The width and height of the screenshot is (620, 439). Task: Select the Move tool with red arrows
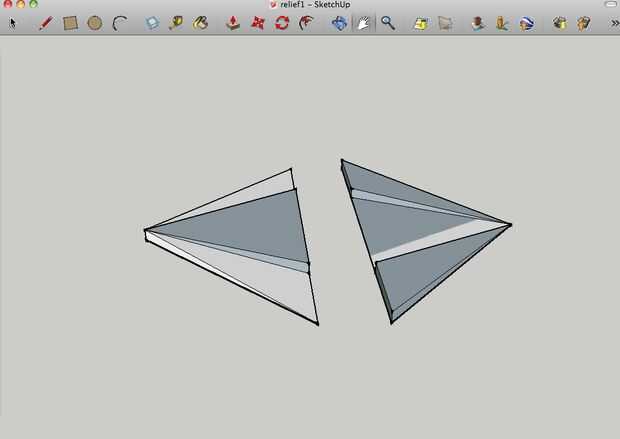tap(258, 23)
